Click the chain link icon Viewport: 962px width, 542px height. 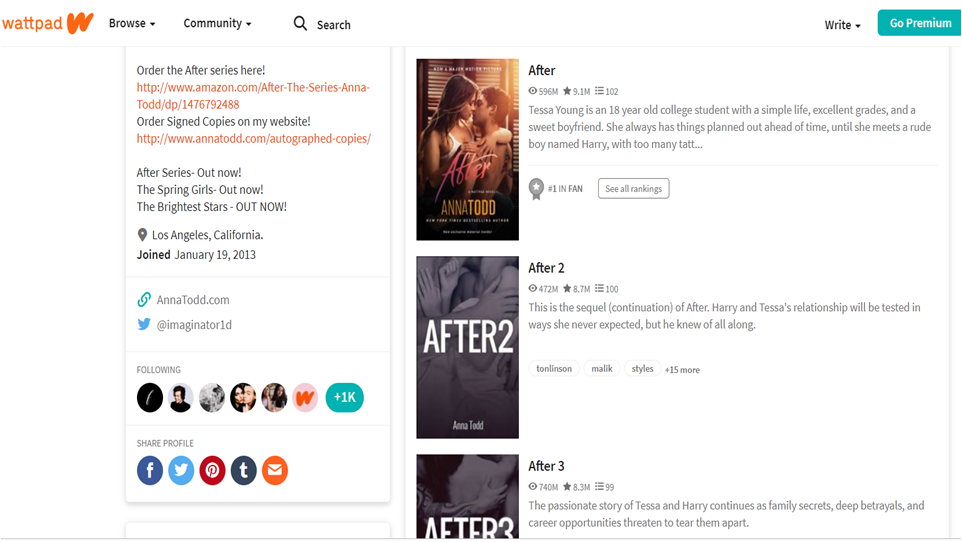click(x=144, y=300)
